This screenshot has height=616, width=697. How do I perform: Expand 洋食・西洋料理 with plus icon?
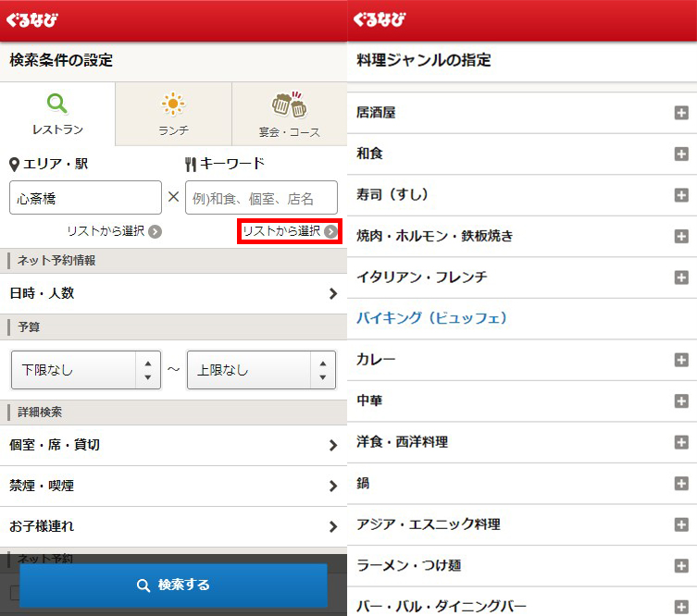[x=681, y=442]
